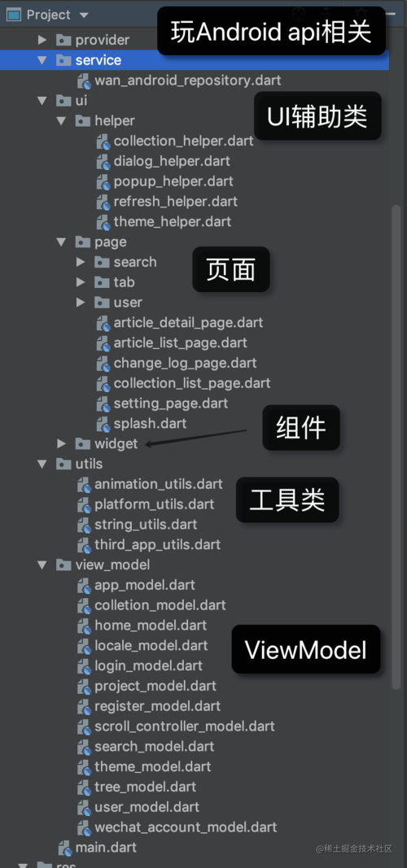Image resolution: width=407 pixels, height=868 pixels.
Task: Click the user folder icon
Action: click(102, 303)
